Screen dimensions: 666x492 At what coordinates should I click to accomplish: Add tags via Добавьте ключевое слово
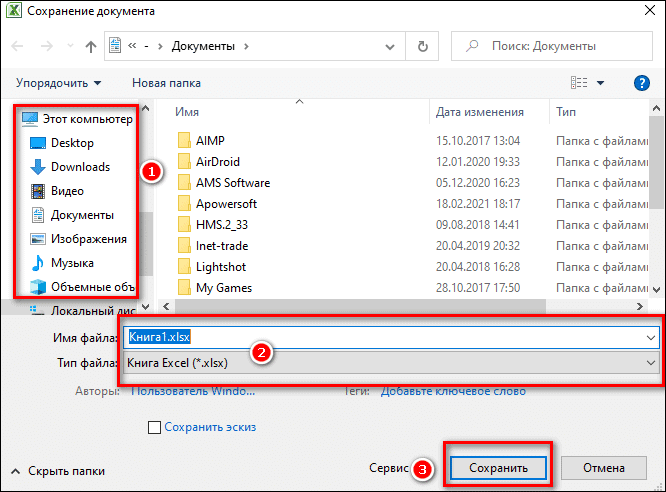click(x=453, y=391)
